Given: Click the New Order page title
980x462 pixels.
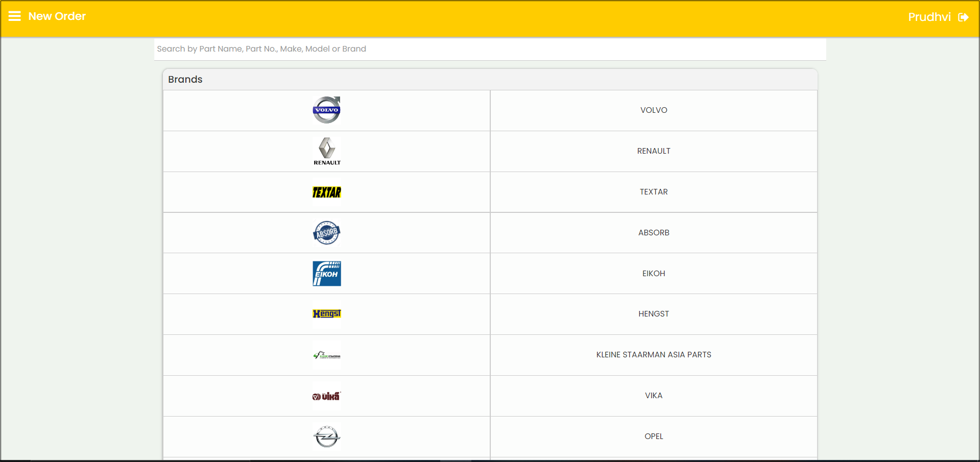Looking at the screenshot, I should coord(57,16).
